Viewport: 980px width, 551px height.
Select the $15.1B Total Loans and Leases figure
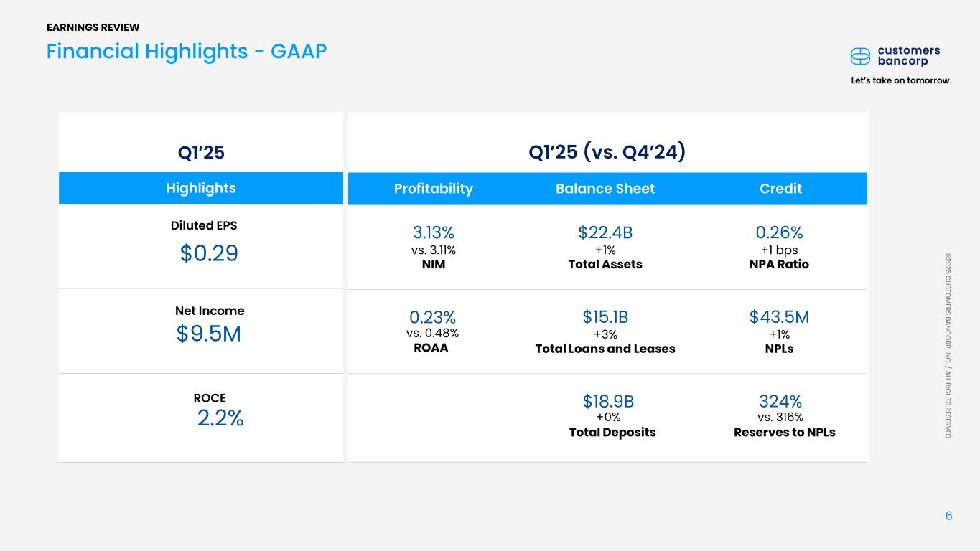[605, 317]
